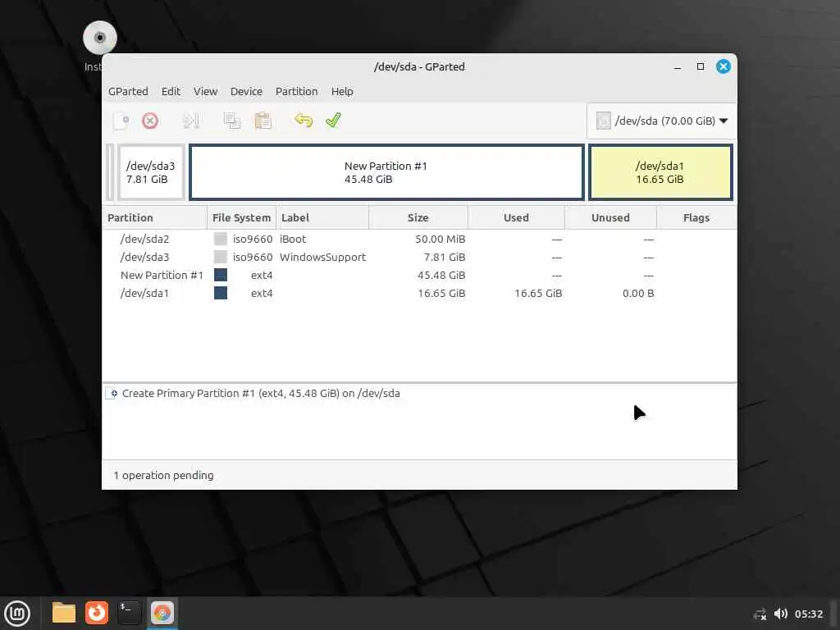Click the Label column header
This screenshot has width=840, height=630.
click(x=322, y=218)
